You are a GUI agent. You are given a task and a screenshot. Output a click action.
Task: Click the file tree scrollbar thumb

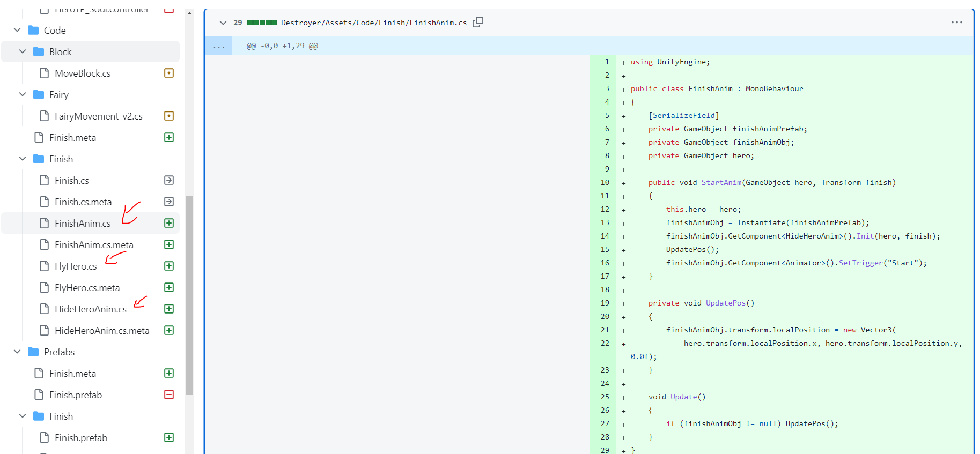point(189,295)
